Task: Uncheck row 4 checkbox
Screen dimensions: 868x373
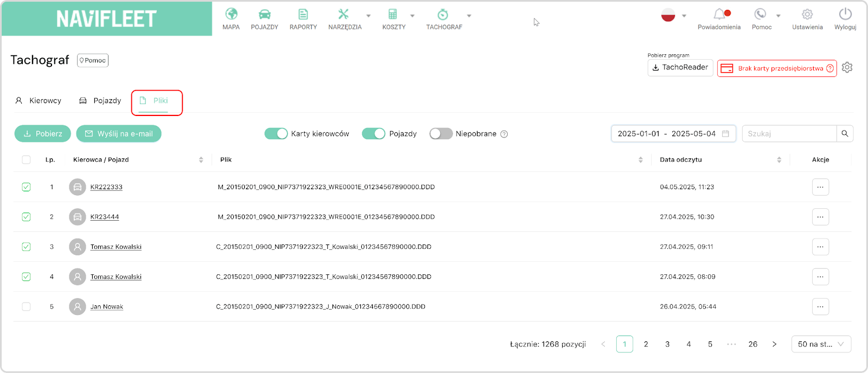Action: [26, 276]
